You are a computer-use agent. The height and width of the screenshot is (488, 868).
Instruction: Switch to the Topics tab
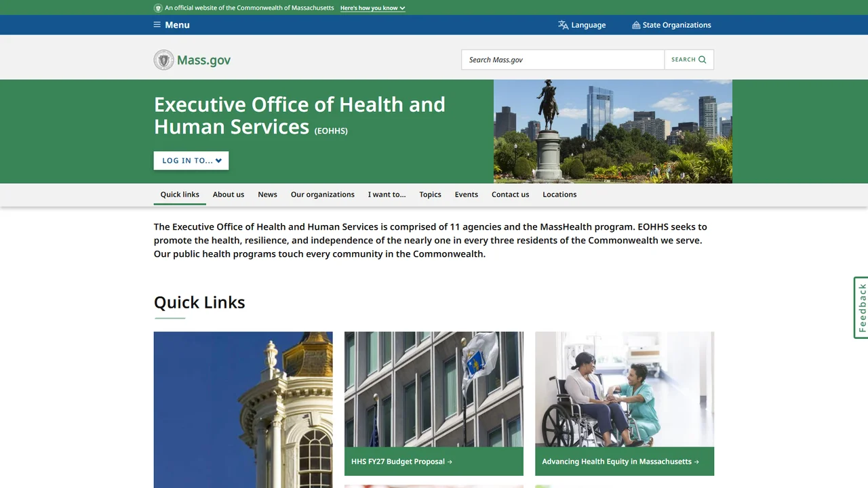430,195
